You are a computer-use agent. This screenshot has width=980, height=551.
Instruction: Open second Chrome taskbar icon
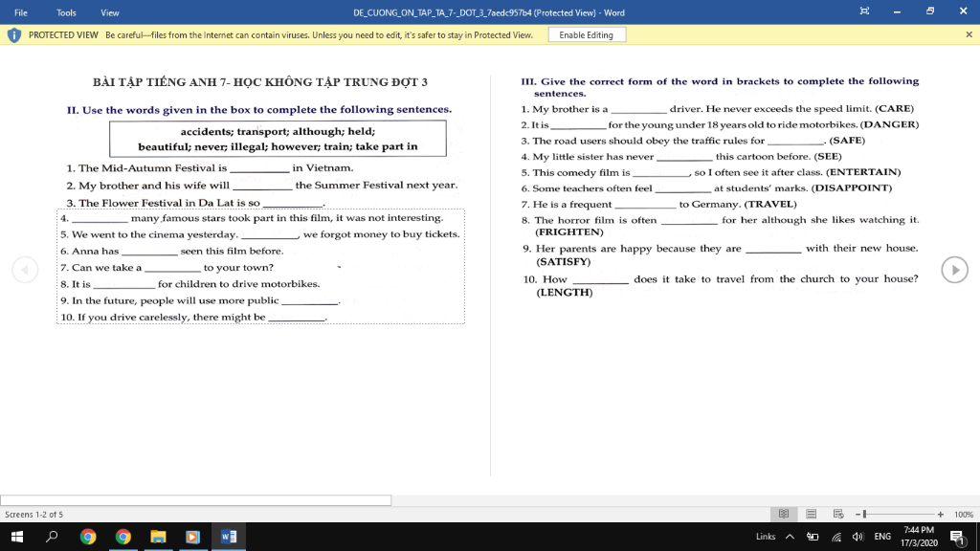click(123, 537)
